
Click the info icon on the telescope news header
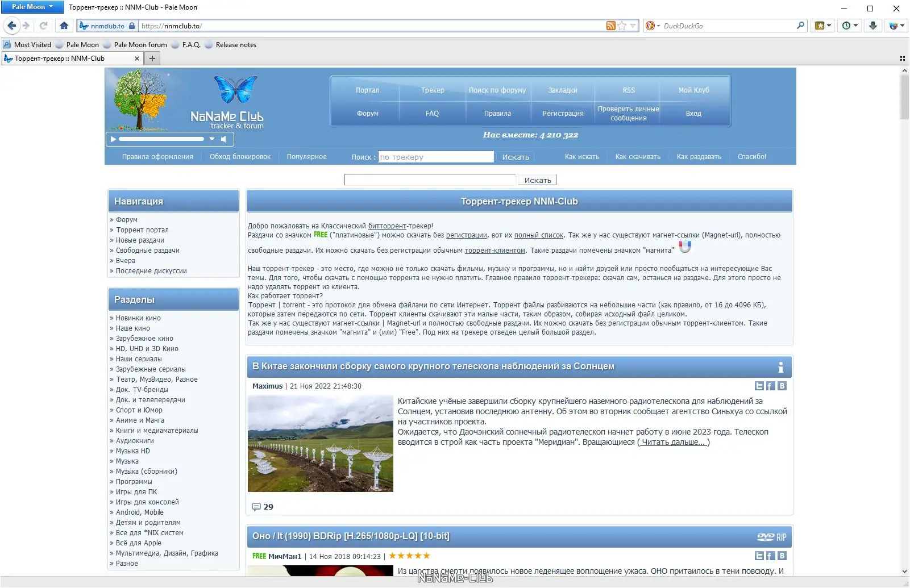click(x=780, y=367)
